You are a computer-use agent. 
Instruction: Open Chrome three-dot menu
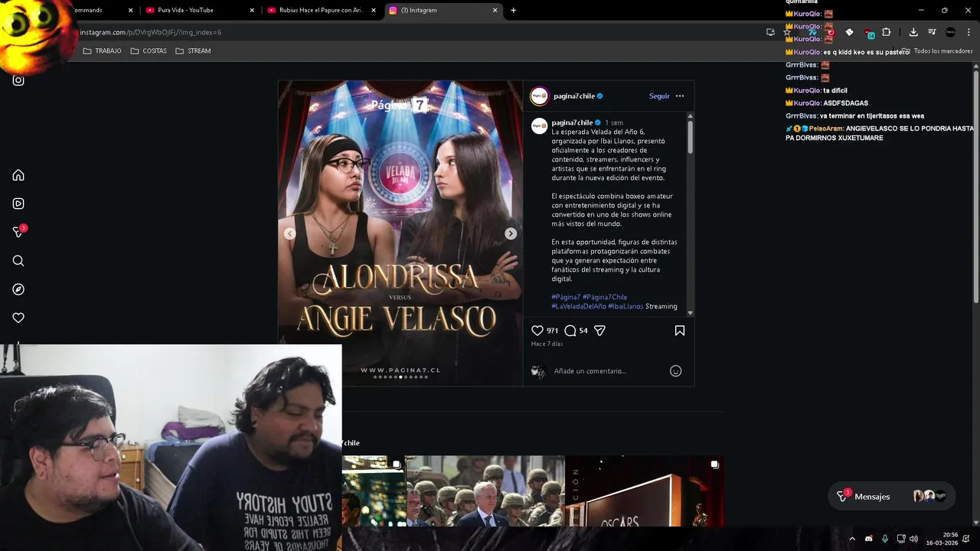coord(969,32)
